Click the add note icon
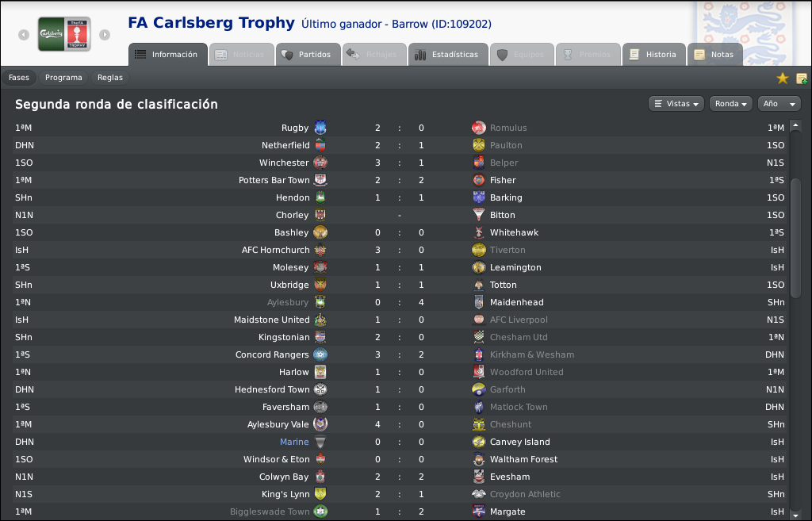 [801, 79]
